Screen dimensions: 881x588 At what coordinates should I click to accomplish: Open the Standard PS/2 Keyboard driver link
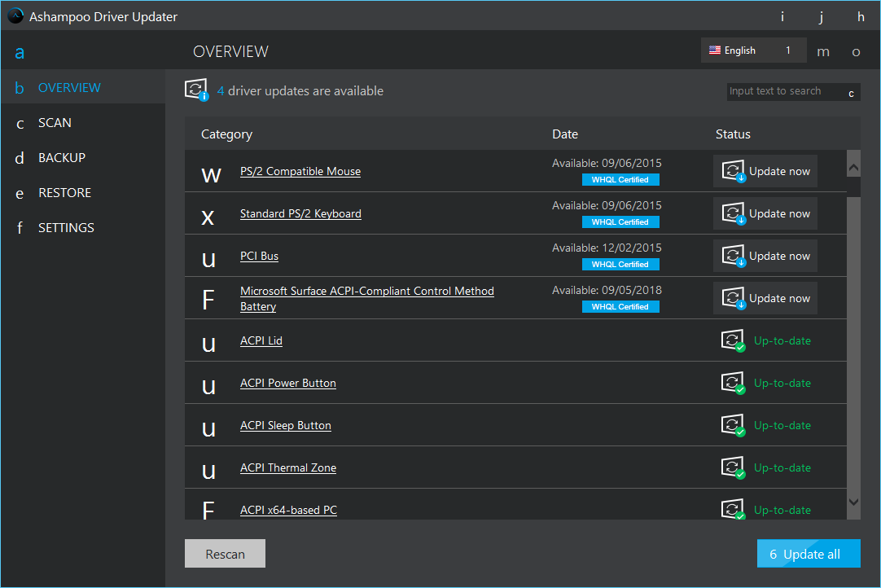pyautogui.click(x=300, y=213)
